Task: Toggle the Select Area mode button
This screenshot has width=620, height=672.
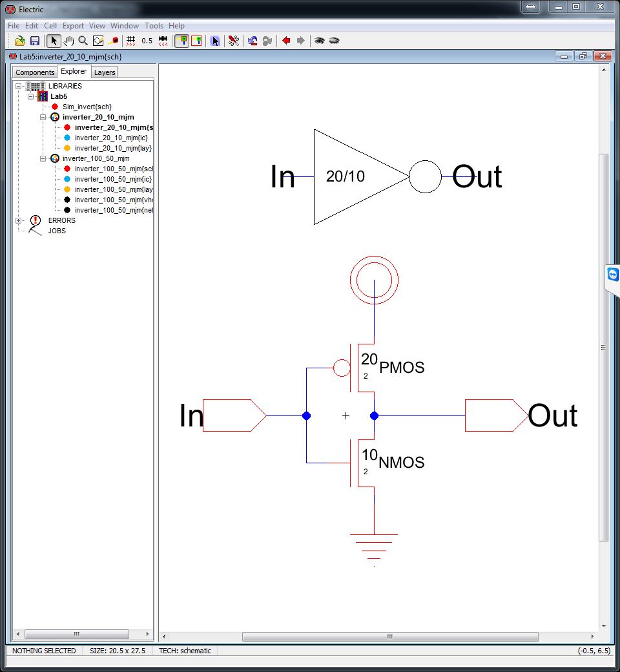Action: 196,41
